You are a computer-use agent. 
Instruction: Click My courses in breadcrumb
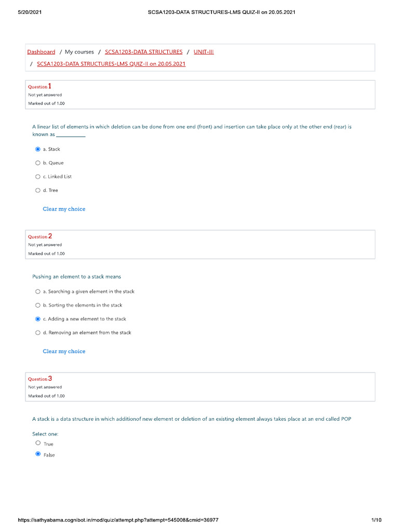[79, 52]
